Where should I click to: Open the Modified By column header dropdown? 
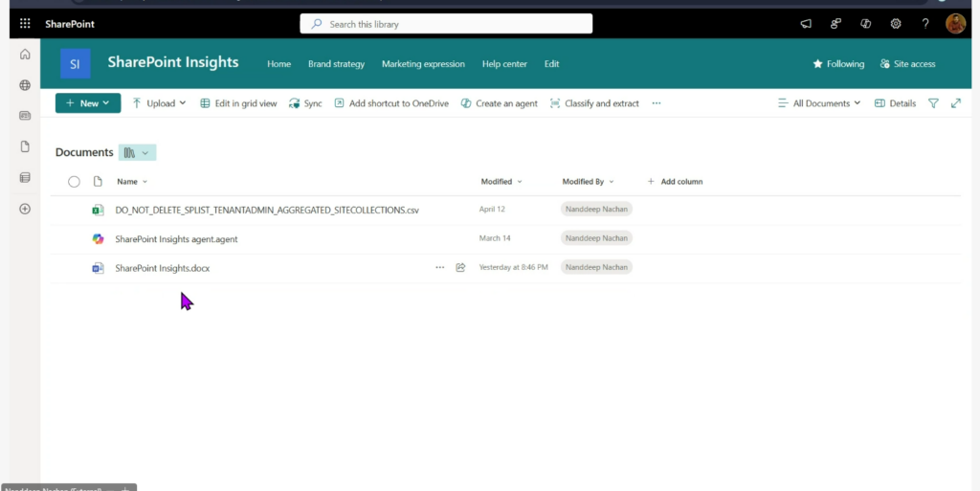[588, 181]
